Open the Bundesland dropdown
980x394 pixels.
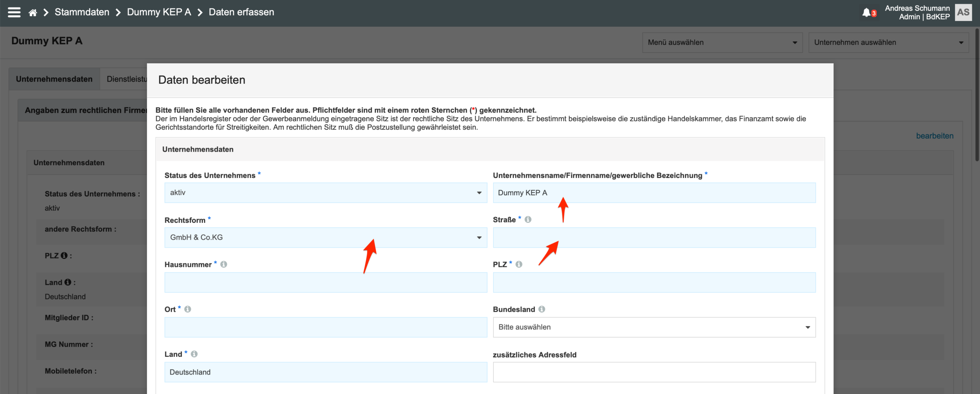654,327
